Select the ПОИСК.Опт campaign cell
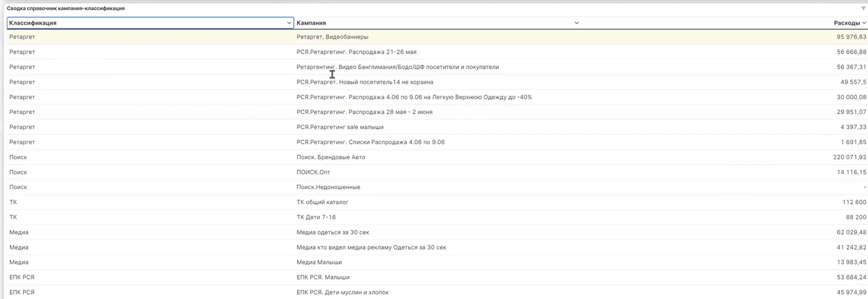Image resolution: width=868 pixels, height=299 pixels. (x=313, y=172)
